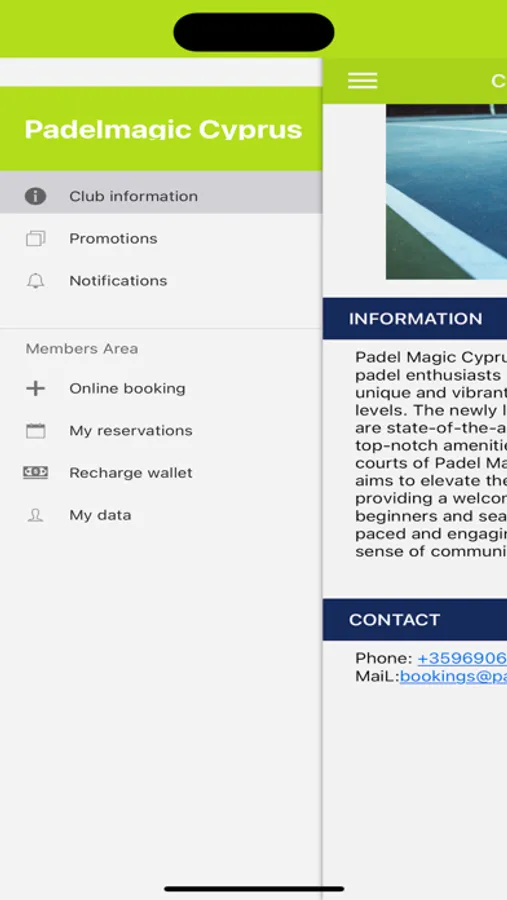Click the club description paragraph

coord(431,454)
